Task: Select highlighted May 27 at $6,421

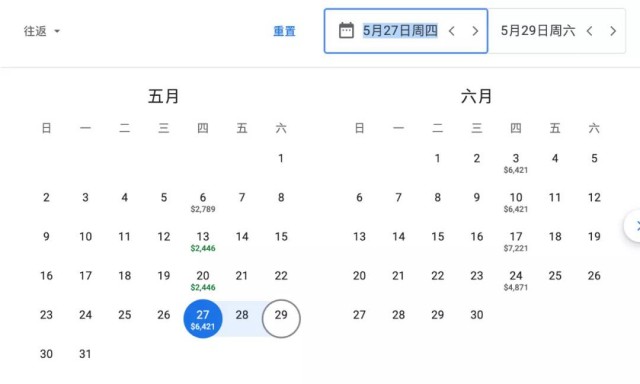Action: [203, 319]
